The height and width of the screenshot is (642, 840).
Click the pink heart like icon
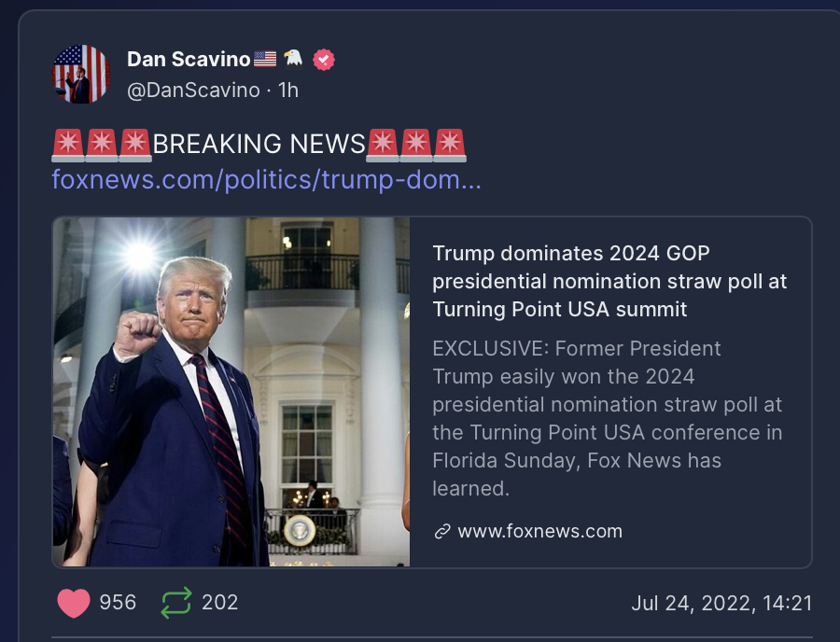click(x=74, y=603)
